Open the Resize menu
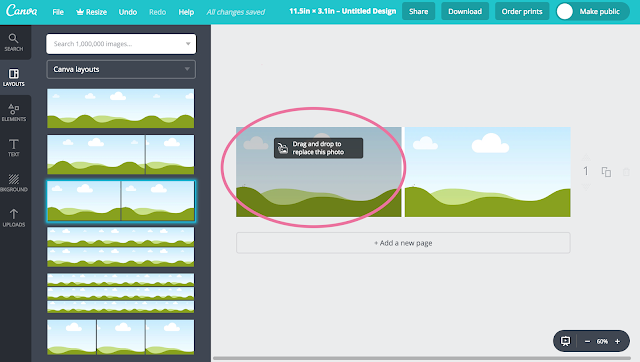The image size is (640, 362). 91,12
